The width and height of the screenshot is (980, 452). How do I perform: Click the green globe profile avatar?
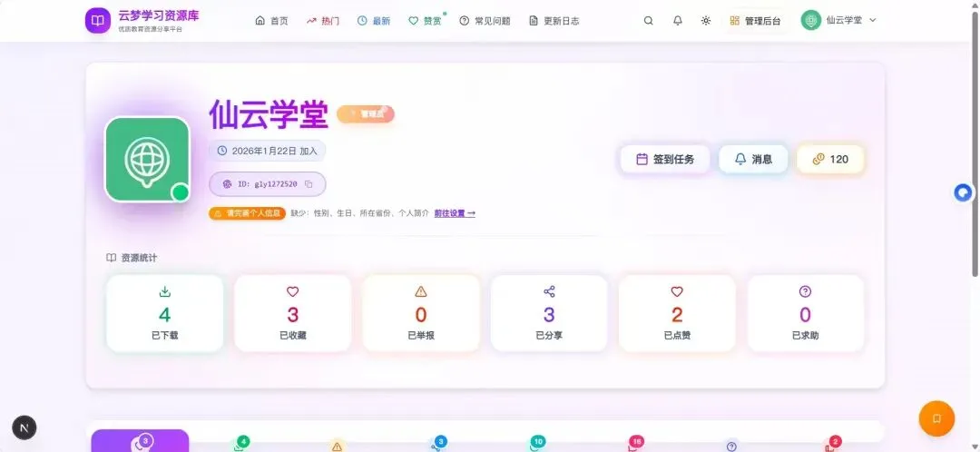pos(148,160)
